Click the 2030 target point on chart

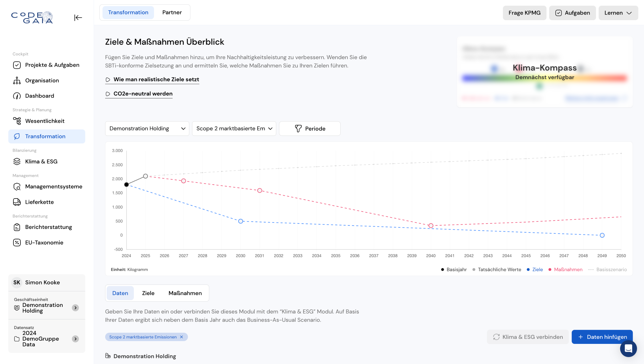point(241,221)
